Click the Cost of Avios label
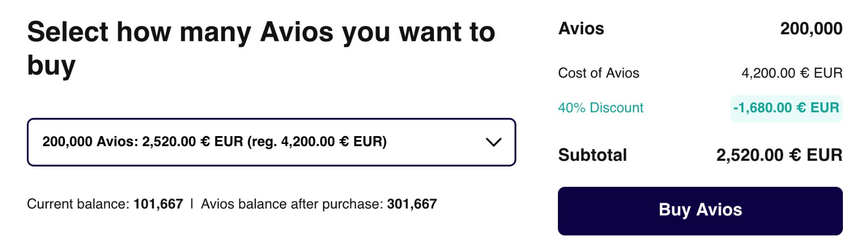The image size is (868, 251). 598,73
